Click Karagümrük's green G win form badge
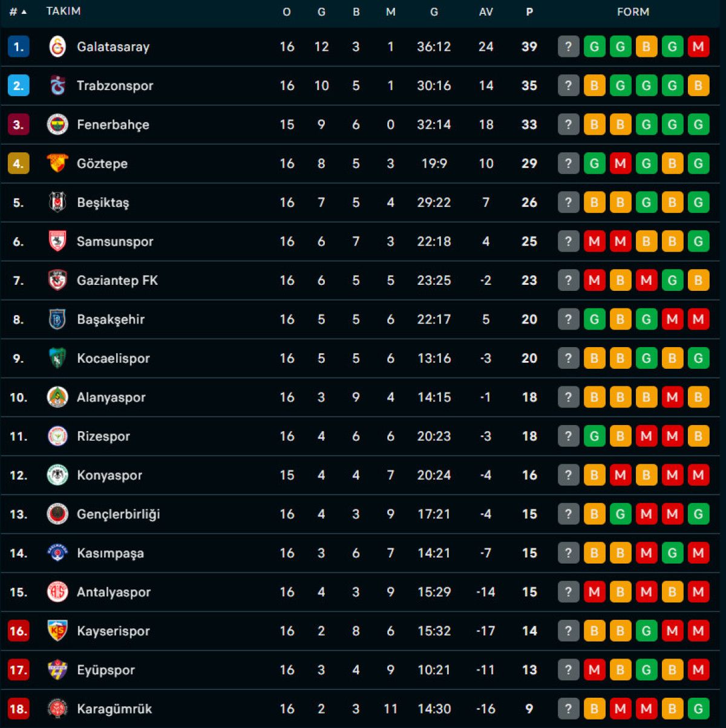 coord(698,709)
